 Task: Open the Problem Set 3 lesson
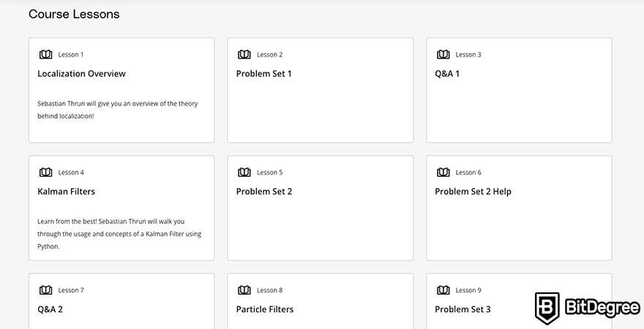(x=463, y=309)
